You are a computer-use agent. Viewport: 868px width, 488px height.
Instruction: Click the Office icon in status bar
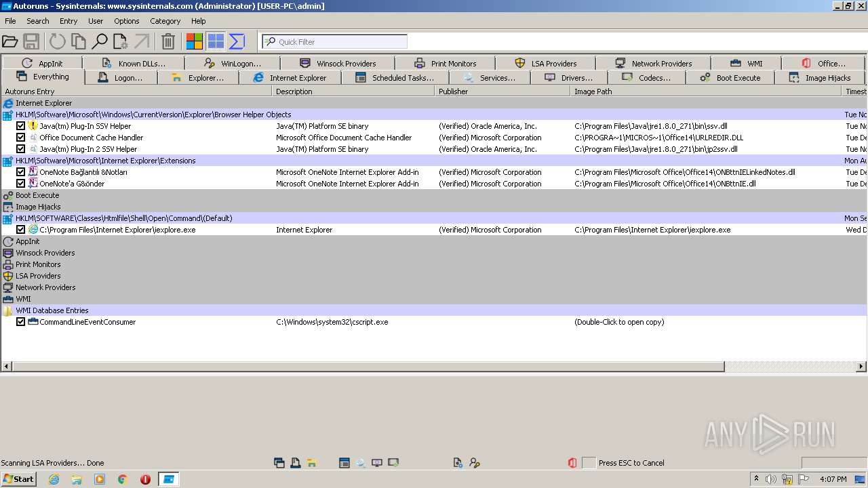coord(572,463)
